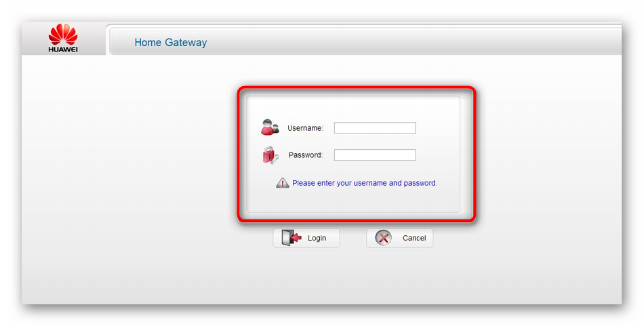Click the Cancel button
Image resolution: width=644 pixels, height=326 pixels.
(x=400, y=238)
